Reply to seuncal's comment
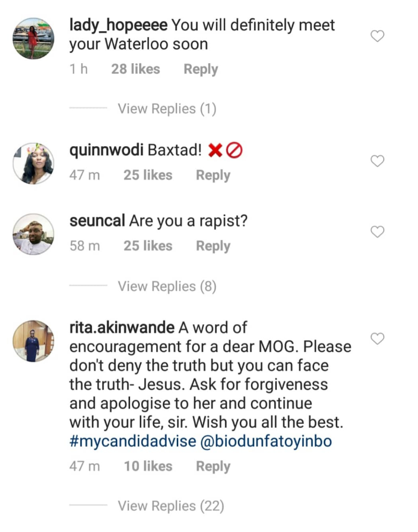This screenshot has height=532, width=418. click(213, 246)
